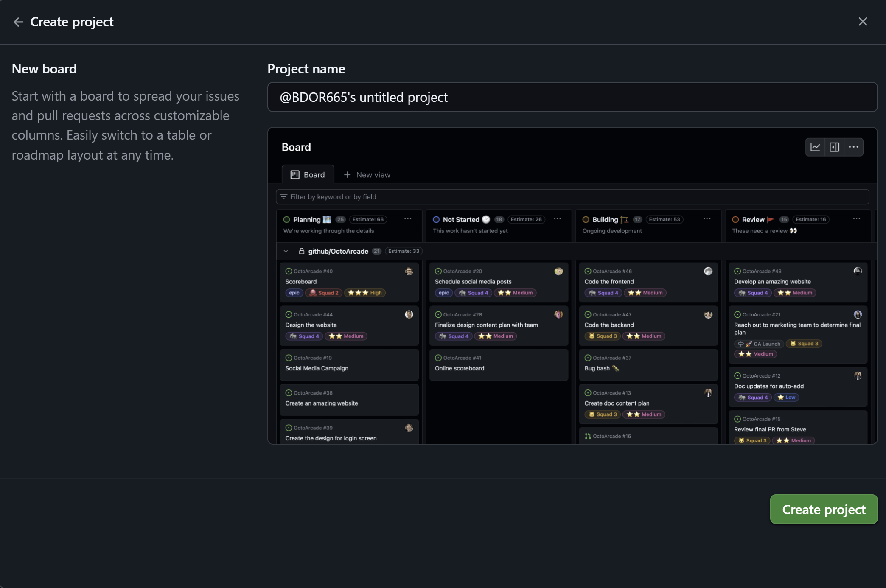Click the plus icon for New view

pos(347,175)
